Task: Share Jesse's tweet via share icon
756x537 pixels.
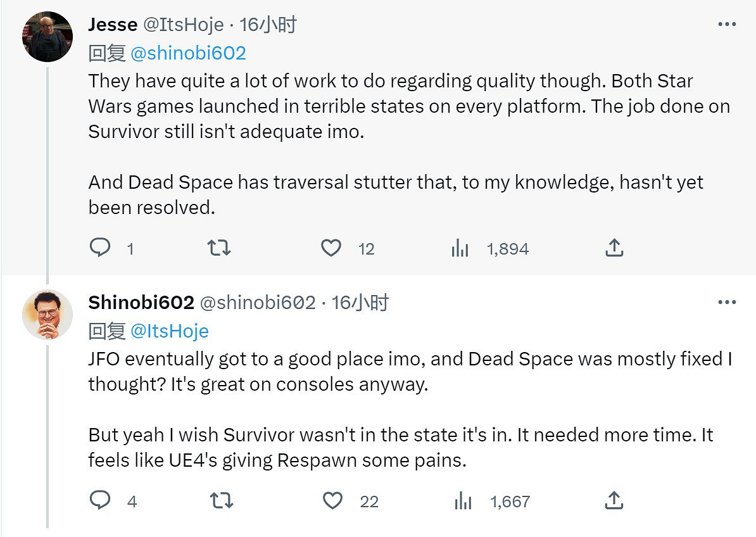Action: [x=614, y=248]
